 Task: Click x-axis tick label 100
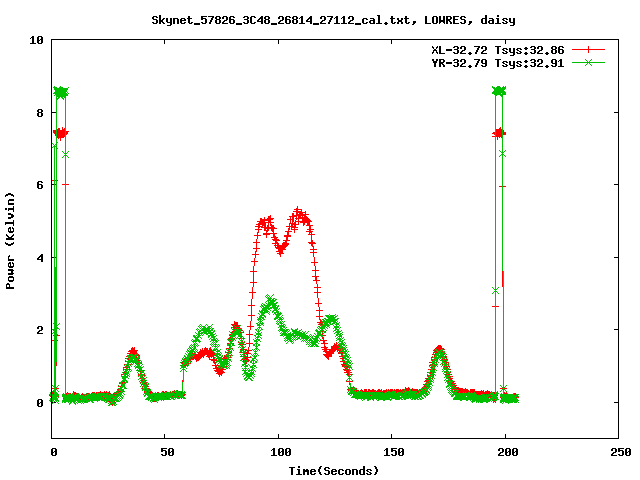(281, 452)
